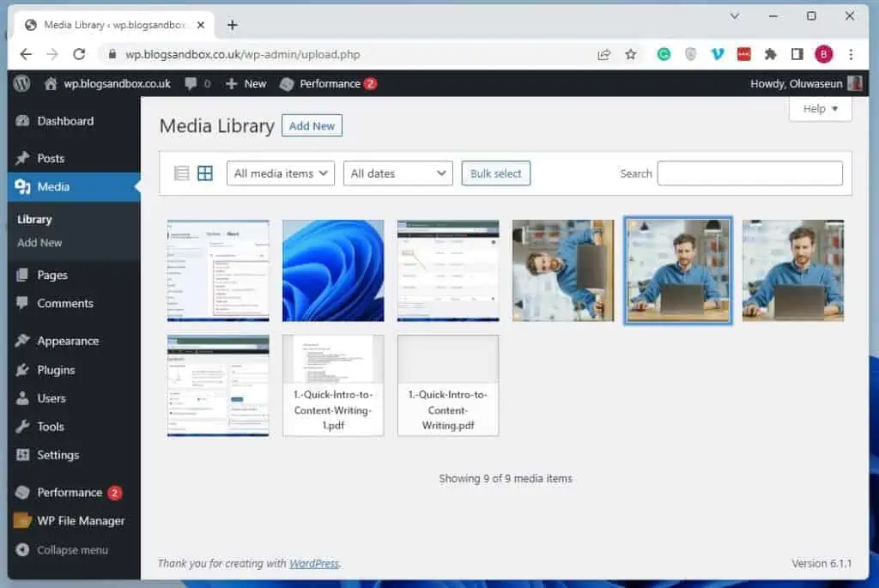Open Posts in the sidebar
The image size is (879, 588).
tap(51, 158)
